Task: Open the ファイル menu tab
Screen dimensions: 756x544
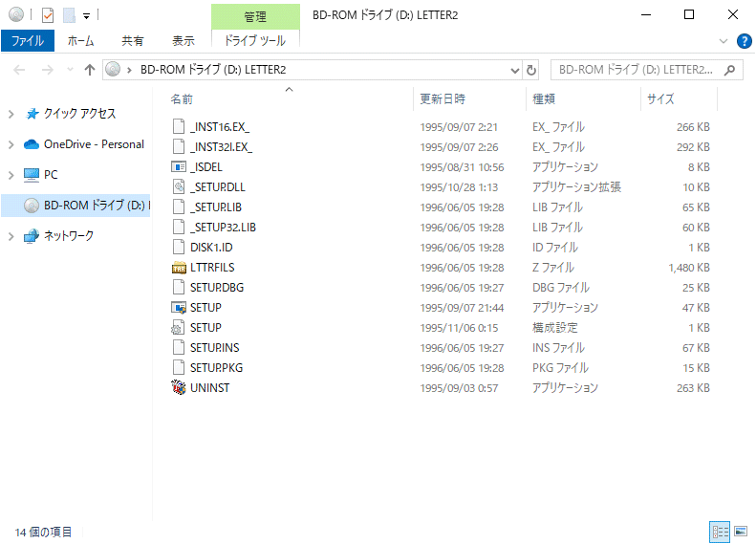Action: coord(28,40)
